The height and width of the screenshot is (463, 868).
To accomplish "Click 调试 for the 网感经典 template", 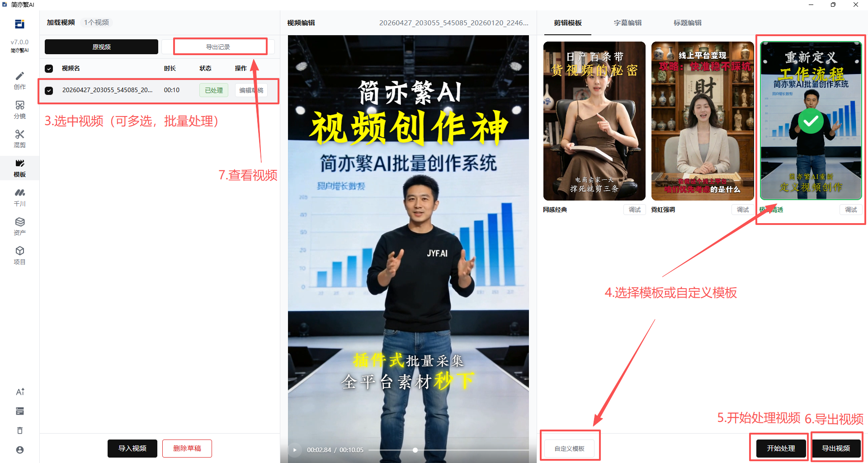I will click(x=635, y=210).
